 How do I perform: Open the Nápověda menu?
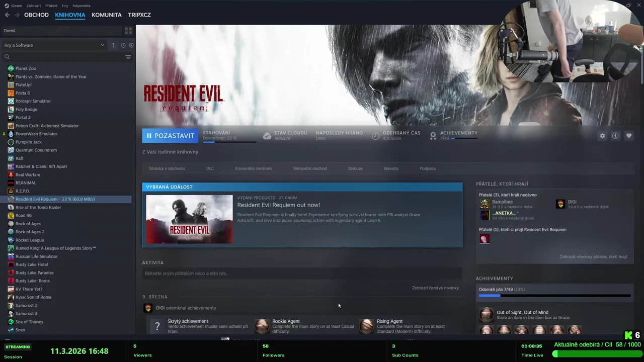[82, 6]
